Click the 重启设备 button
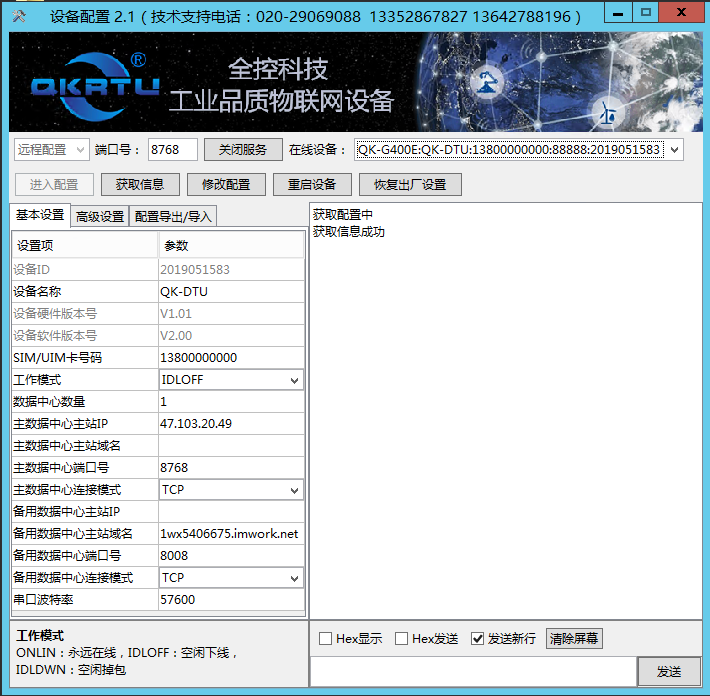 (312, 184)
